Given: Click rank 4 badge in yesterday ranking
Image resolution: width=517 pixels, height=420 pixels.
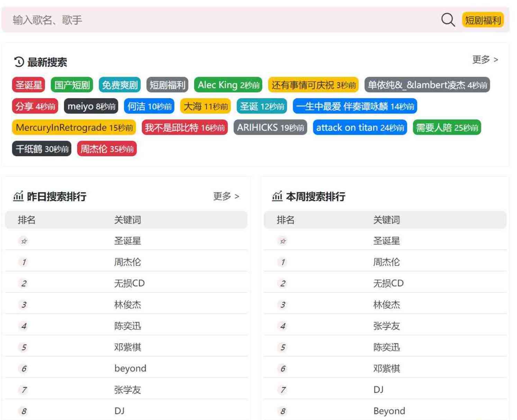Looking at the screenshot, I should [24, 326].
